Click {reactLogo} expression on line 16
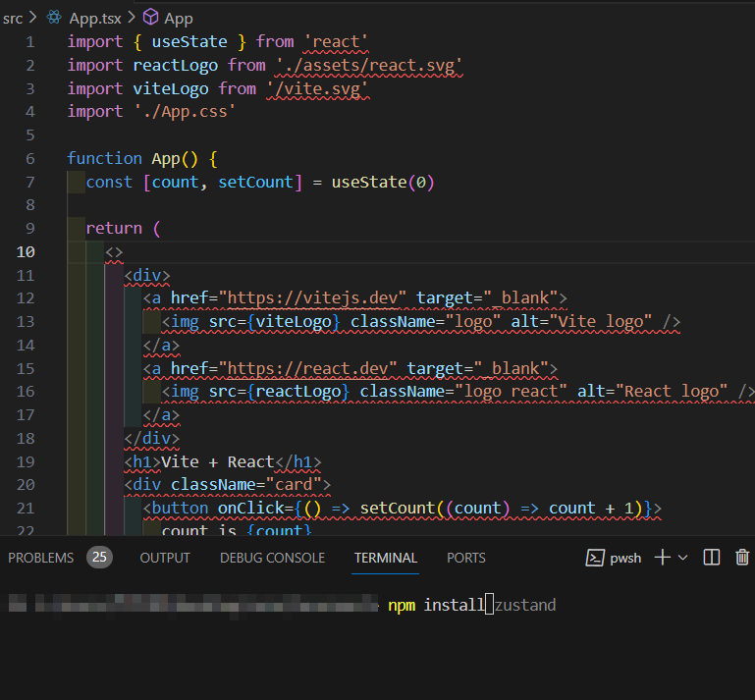This screenshot has width=755, height=700. coord(298,392)
